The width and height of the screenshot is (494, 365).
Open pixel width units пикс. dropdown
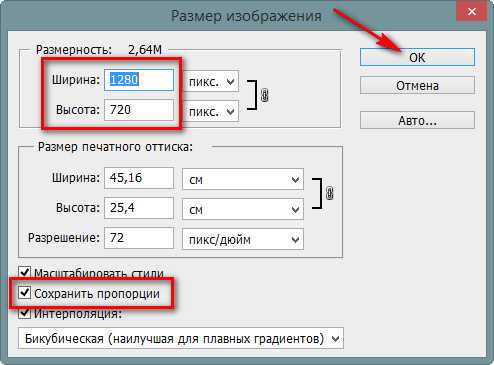point(211,82)
